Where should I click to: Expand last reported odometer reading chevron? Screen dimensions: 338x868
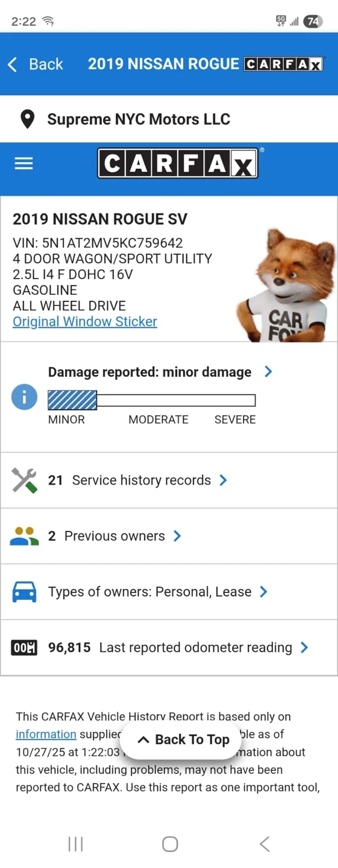coord(304,647)
